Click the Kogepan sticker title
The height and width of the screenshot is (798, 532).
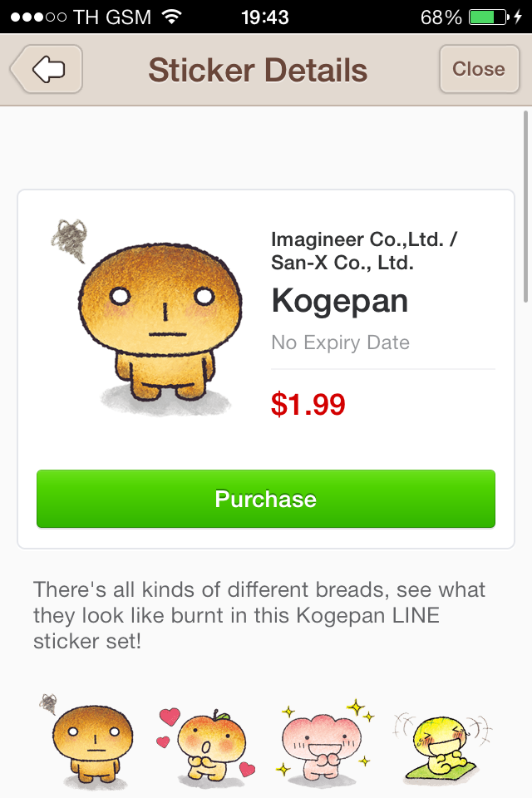pos(339,301)
